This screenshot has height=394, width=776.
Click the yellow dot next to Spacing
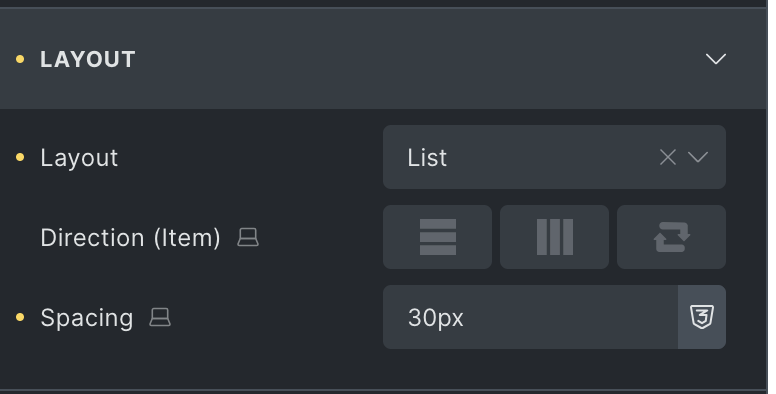pyautogui.click(x=20, y=317)
